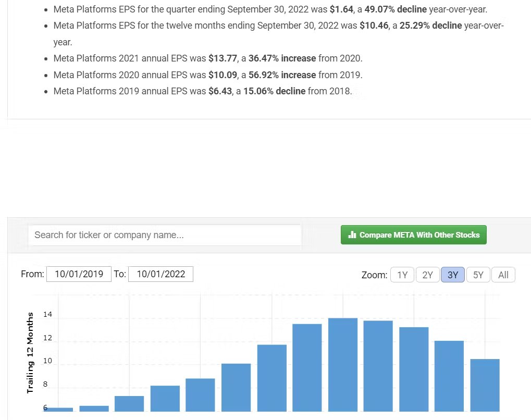Click the 36.47% increase text

click(282, 58)
